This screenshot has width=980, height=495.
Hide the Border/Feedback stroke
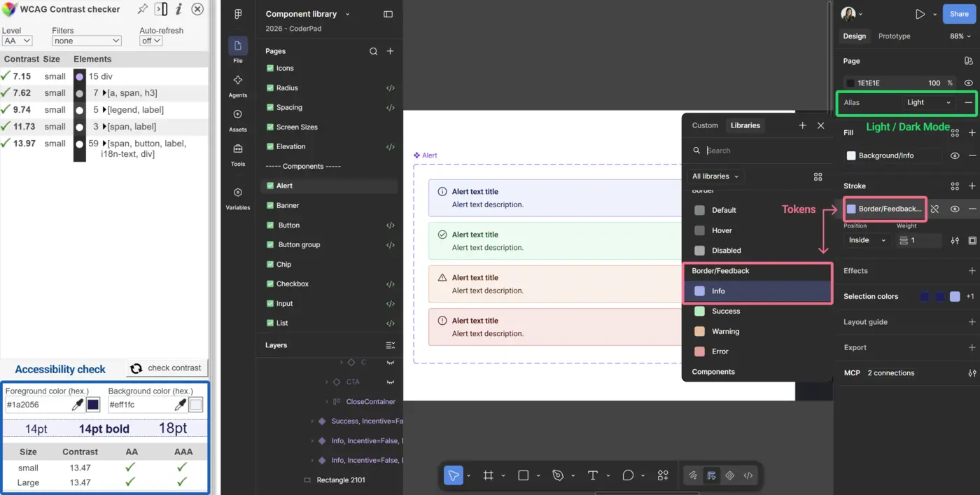[x=955, y=209]
